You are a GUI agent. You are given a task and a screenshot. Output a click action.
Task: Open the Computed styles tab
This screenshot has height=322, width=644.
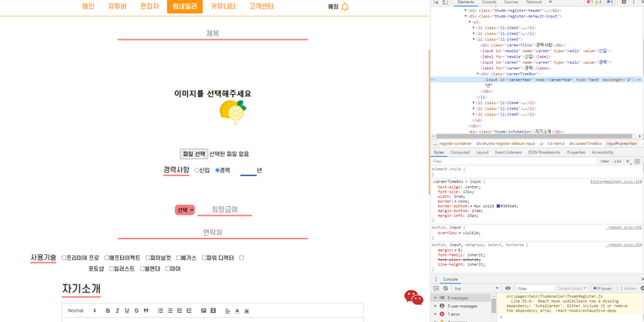point(460,153)
